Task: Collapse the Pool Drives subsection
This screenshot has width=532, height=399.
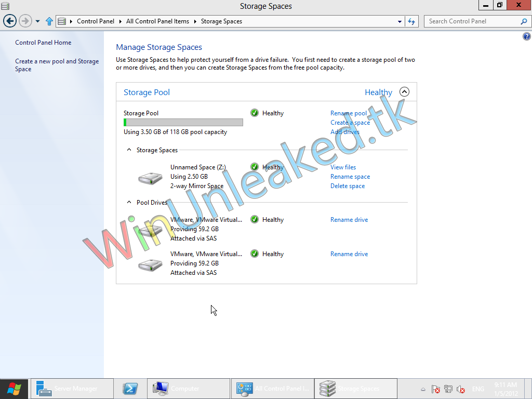Action: [129, 203]
